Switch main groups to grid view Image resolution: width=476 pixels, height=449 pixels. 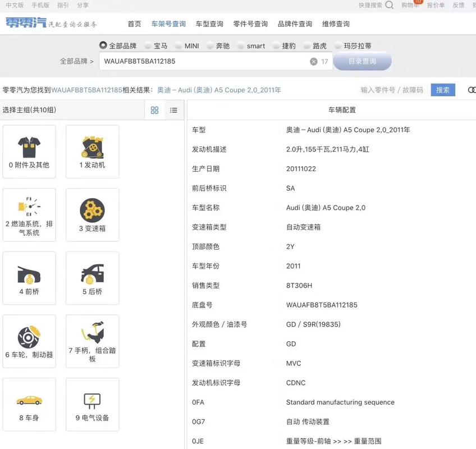click(154, 110)
